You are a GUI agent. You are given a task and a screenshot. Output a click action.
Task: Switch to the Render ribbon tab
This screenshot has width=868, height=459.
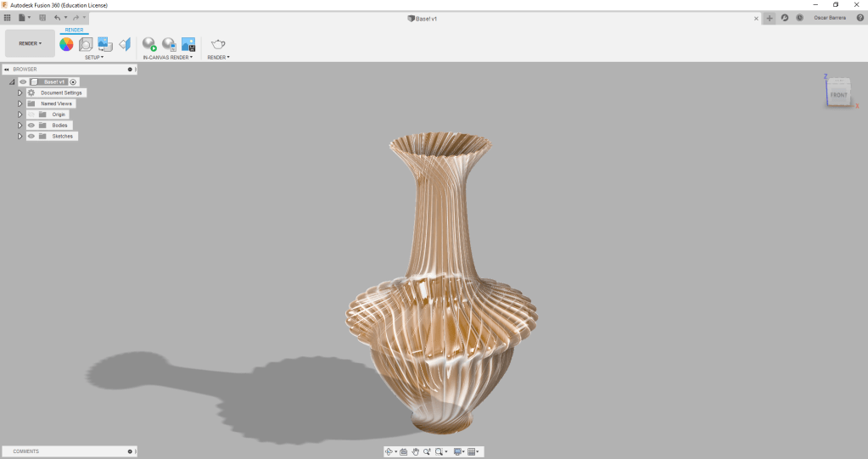point(75,30)
